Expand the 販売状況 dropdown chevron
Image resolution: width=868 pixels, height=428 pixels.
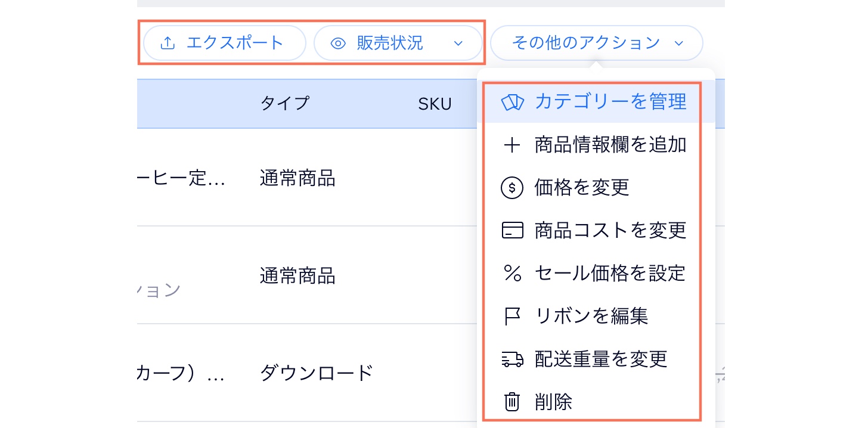[458, 43]
